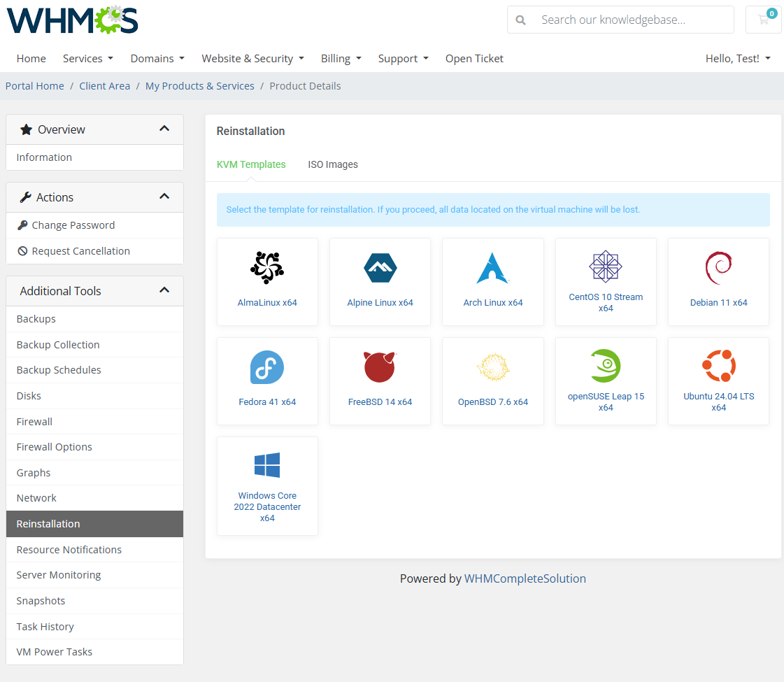This screenshot has height=682, width=784.
Task: Select the FreeBSD 14 x64 label
Action: coord(380,402)
